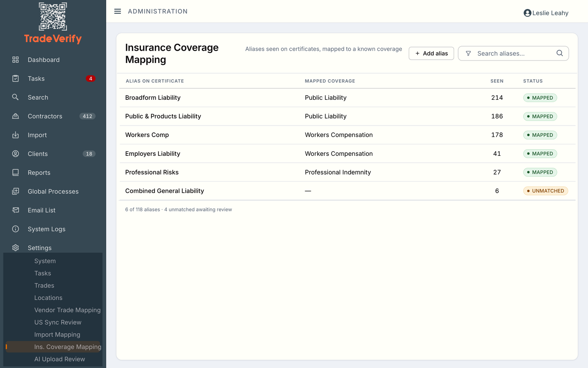
Task: Click the Clients person icon
Action: point(16,154)
